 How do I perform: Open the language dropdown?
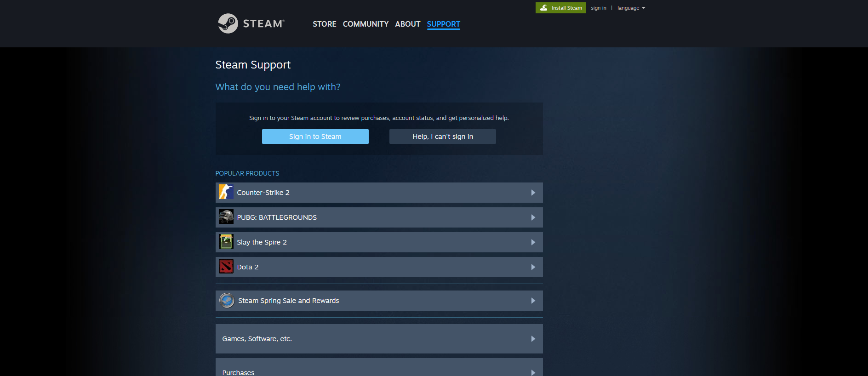pyautogui.click(x=631, y=8)
